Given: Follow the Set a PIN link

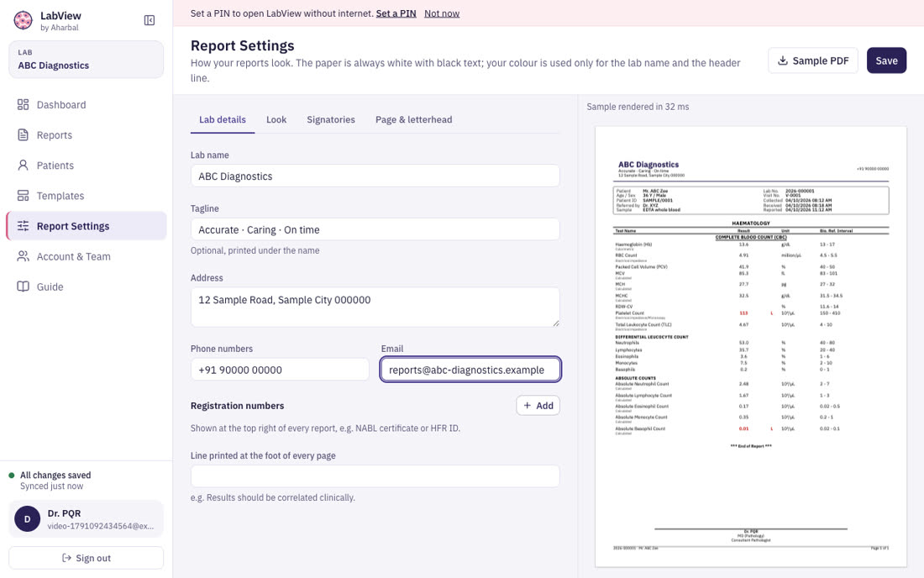Looking at the screenshot, I should coord(396,13).
